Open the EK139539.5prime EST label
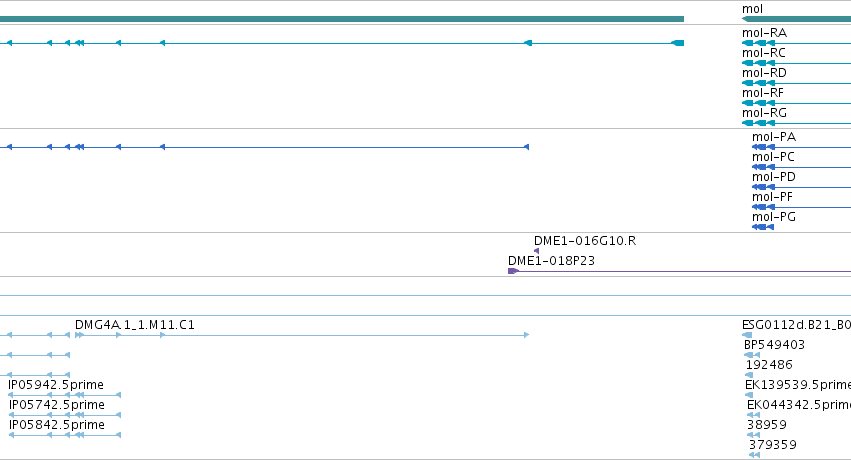The width and height of the screenshot is (851, 460). click(798, 385)
